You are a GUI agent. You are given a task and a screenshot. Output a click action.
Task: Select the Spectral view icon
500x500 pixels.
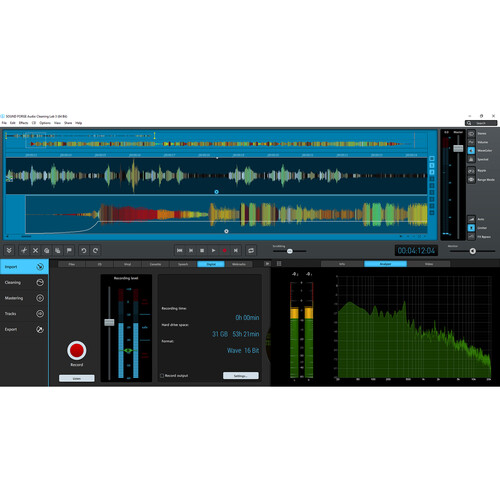pos(471,159)
